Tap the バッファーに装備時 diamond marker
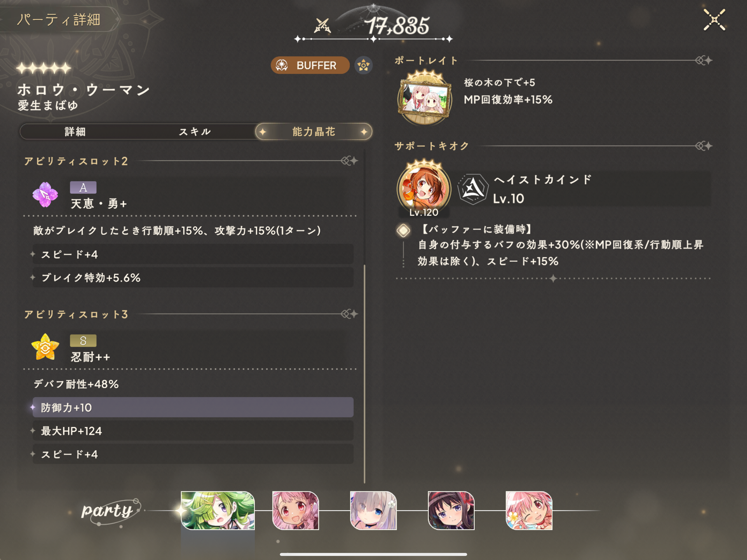Screen dimensions: 747x560 coord(403,231)
